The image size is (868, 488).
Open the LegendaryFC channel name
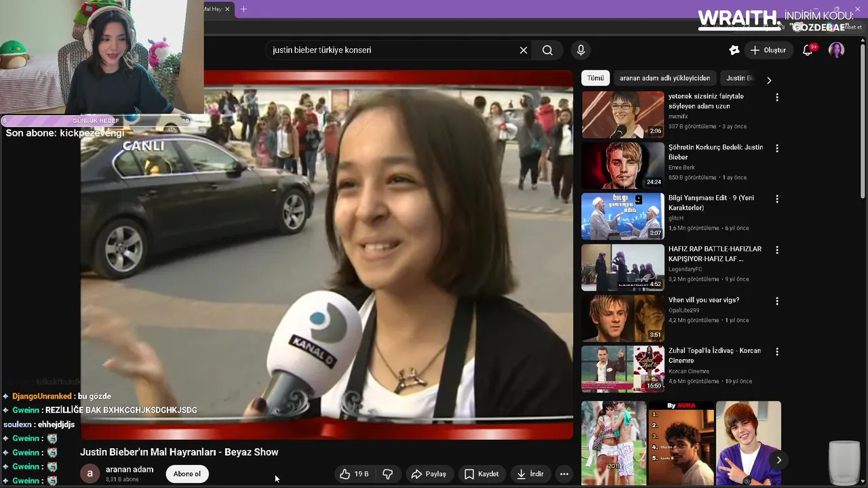coord(687,269)
